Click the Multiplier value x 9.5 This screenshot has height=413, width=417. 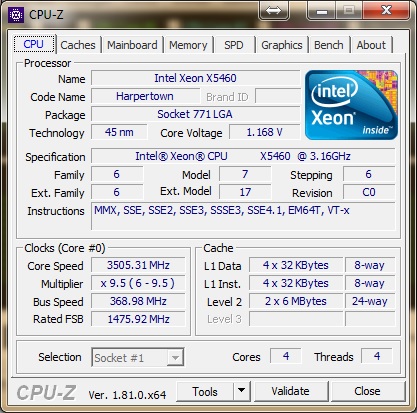138,283
